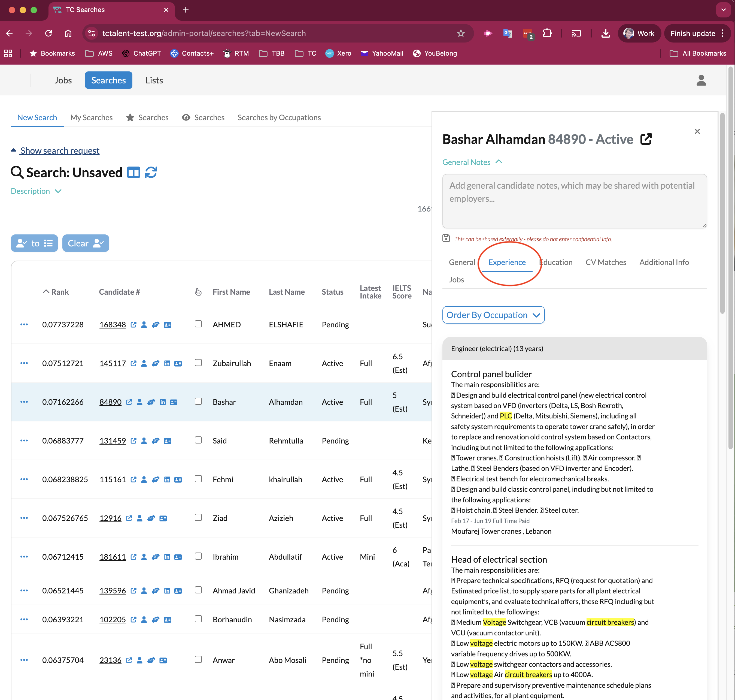Click the Clear button
The image size is (735, 700).
coord(85,243)
